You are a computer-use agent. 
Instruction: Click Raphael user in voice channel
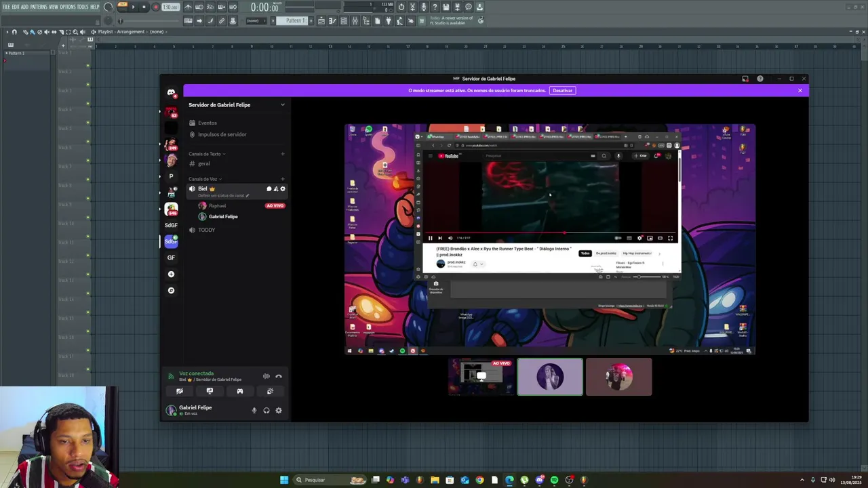click(x=217, y=205)
